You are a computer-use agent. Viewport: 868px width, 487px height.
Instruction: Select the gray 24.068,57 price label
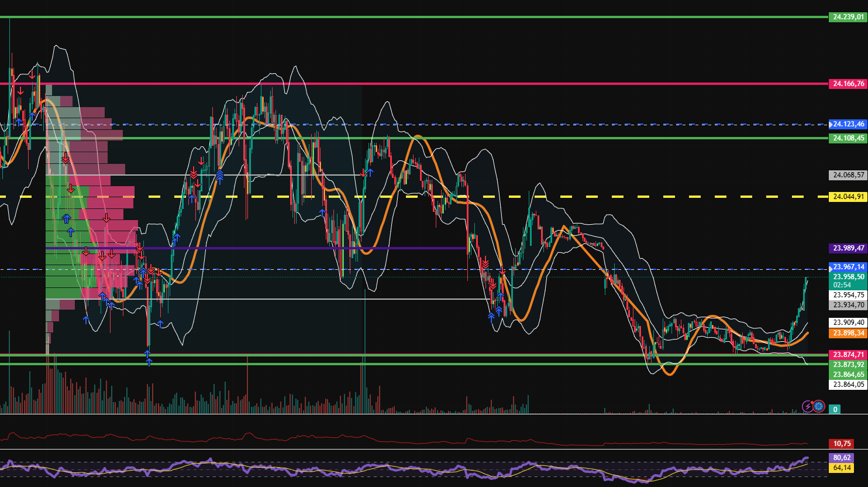(x=848, y=175)
